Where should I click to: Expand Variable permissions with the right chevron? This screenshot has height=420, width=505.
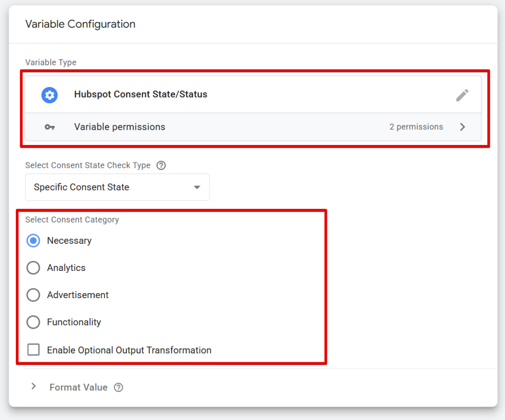(463, 127)
